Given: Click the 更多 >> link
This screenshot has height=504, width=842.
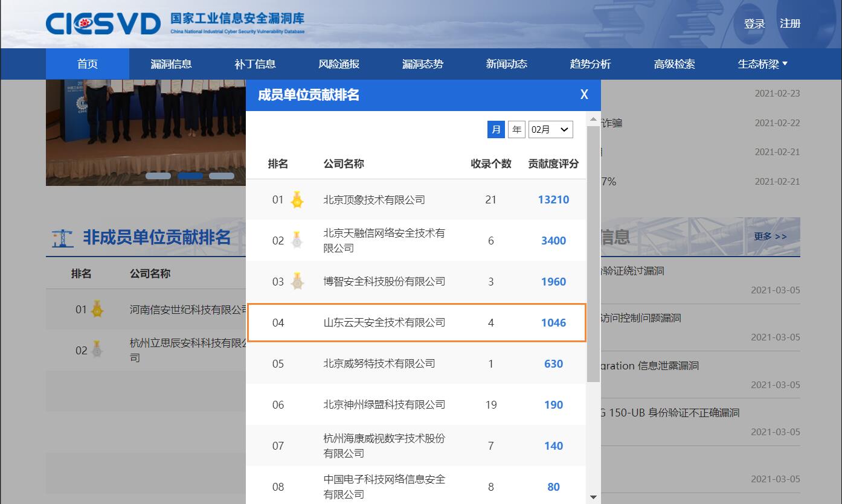Looking at the screenshot, I should coord(770,237).
